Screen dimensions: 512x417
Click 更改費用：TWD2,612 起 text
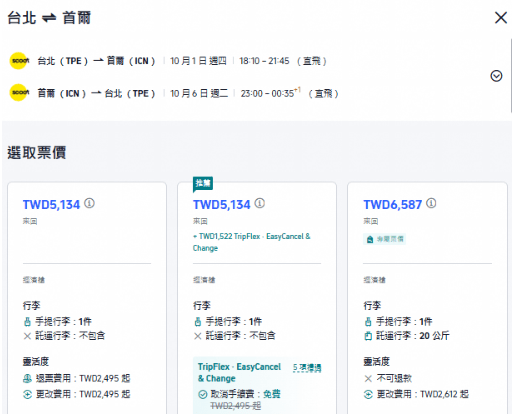click(423, 394)
